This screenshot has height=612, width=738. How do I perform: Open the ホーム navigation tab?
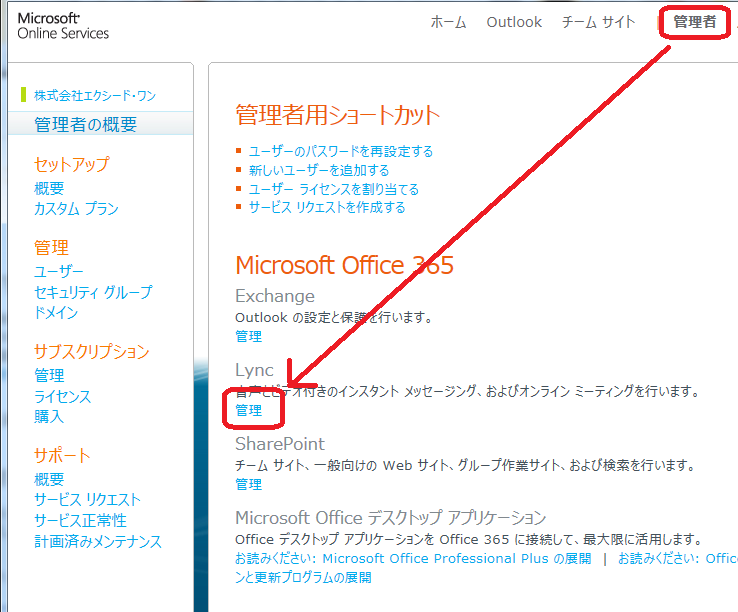(x=448, y=22)
